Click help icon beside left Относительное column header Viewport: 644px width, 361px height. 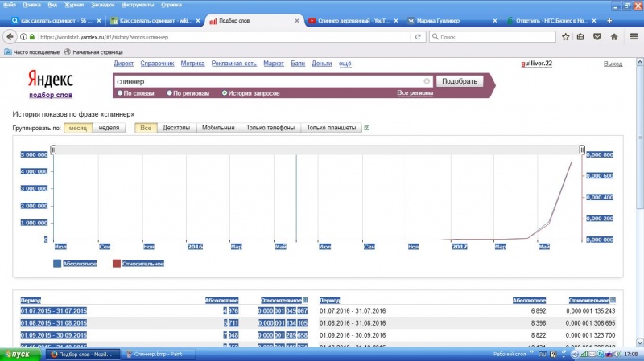[305, 300]
